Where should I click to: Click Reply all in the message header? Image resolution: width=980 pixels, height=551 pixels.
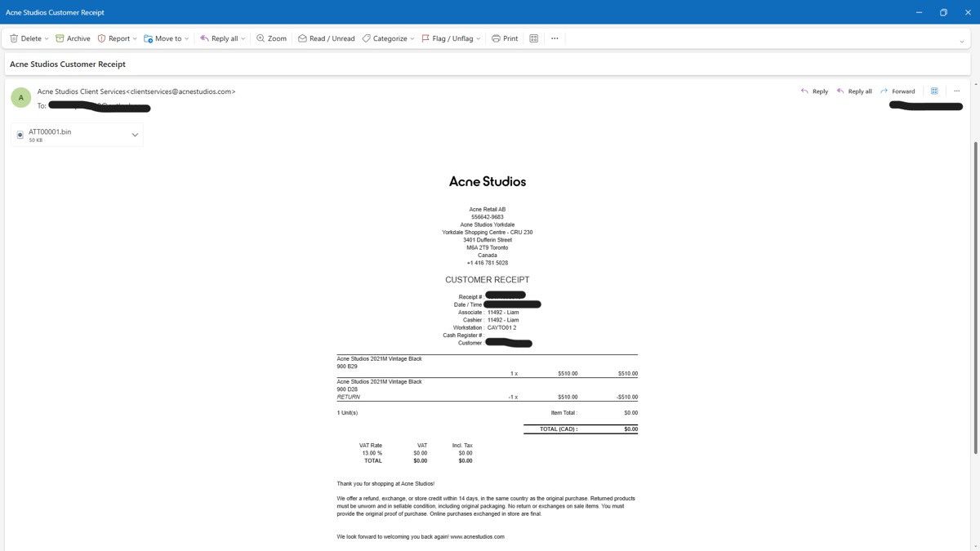854,91
